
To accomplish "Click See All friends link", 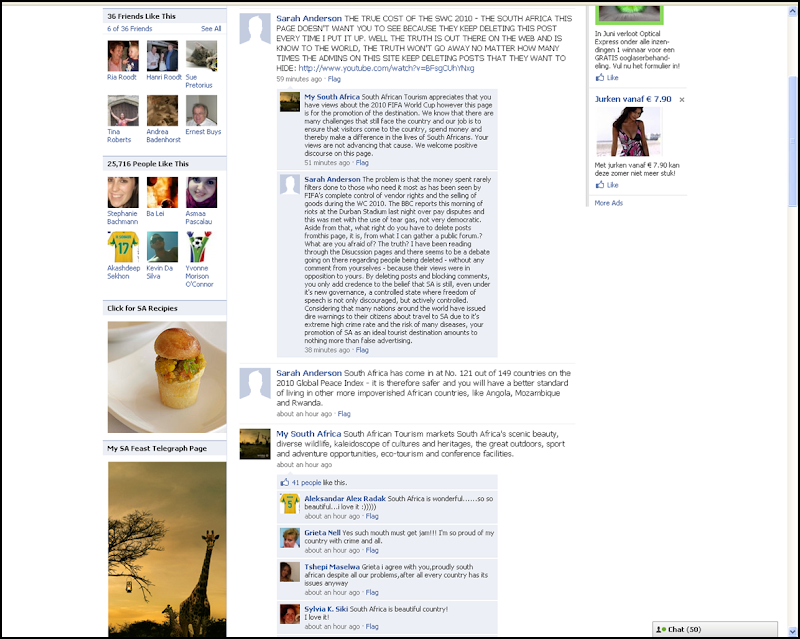I will point(211,29).
